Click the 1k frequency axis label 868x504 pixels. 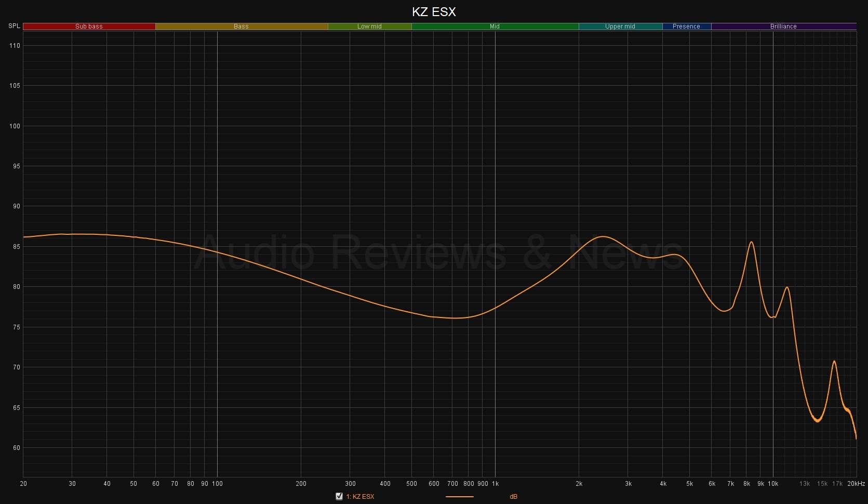pos(495,484)
